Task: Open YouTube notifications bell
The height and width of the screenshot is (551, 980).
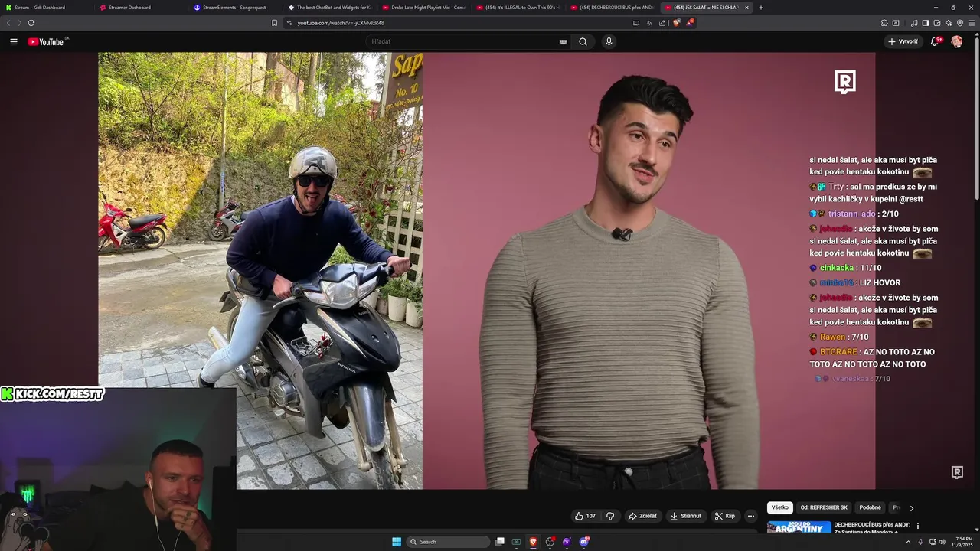Action: [x=935, y=41]
